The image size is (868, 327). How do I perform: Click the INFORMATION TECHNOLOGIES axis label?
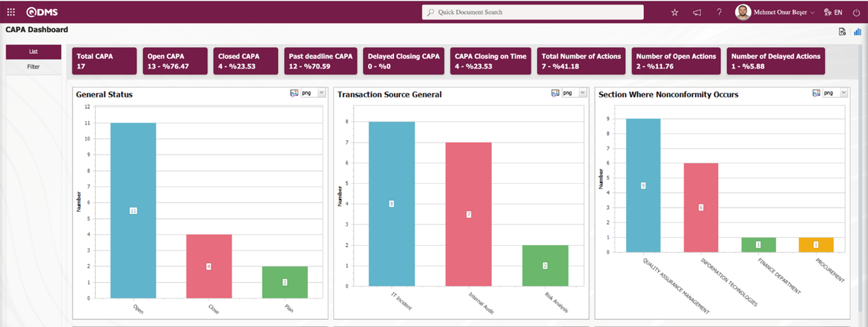(x=729, y=281)
